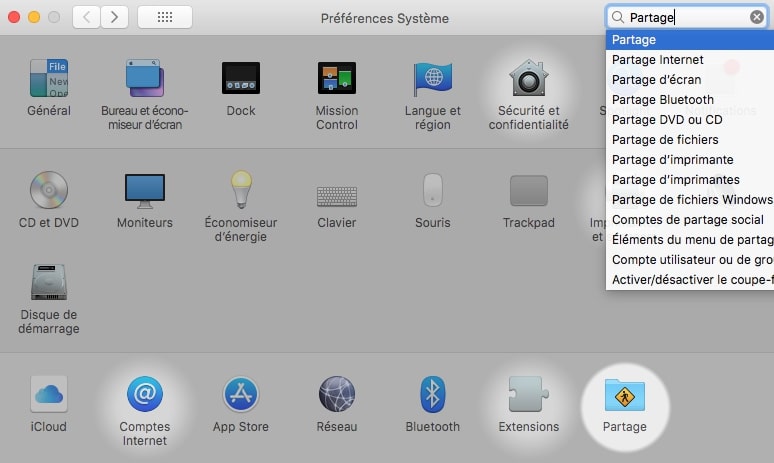774x463 pixels.
Task: Choose 'Partage d'imprimantes' plural suggestion
Action: [x=690, y=180]
